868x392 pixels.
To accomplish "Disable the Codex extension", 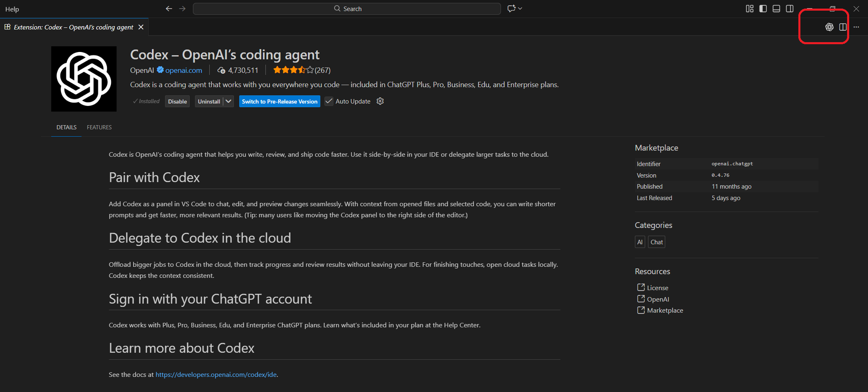I will tap(177, 101).
